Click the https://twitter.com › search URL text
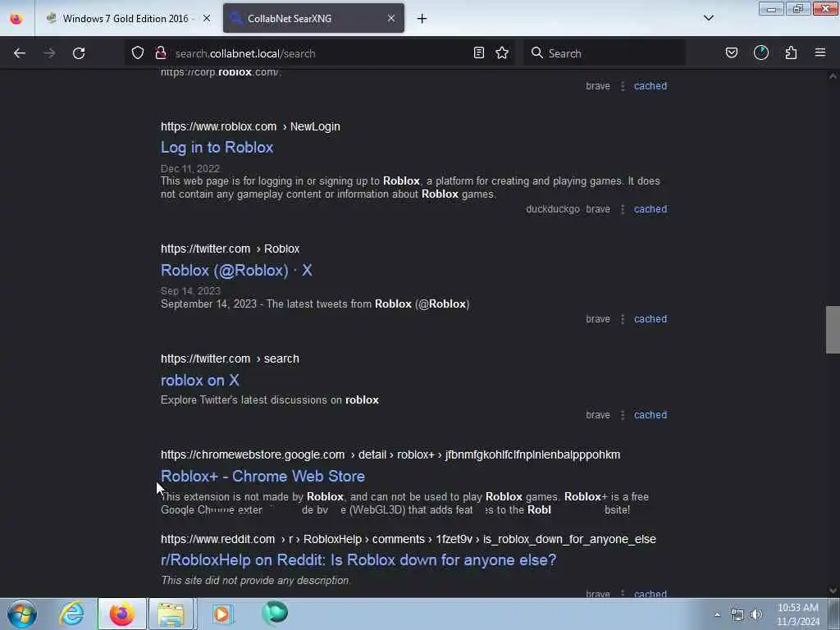The height and width of the screenshot is (630, 840). (x=230, y=358)
